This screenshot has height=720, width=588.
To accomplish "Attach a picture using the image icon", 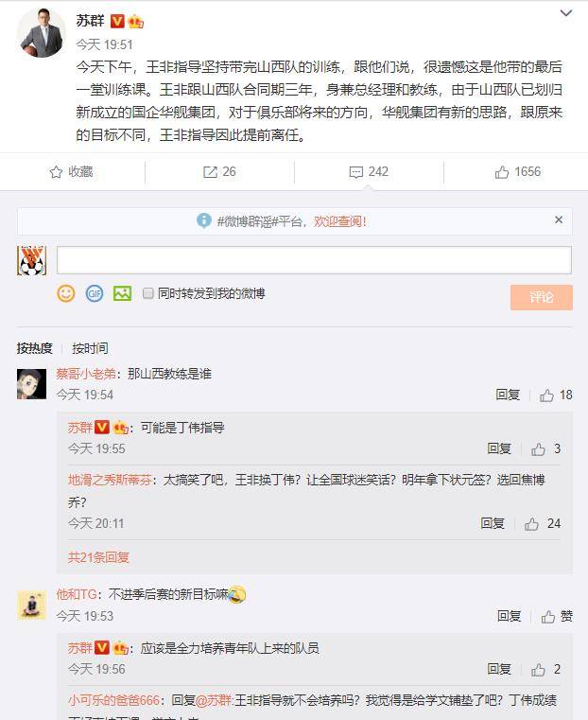I will point(123,293).
